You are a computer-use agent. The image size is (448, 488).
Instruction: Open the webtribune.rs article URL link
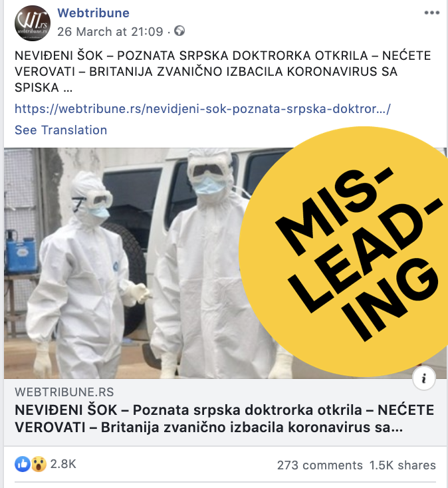tap(203, 108)
